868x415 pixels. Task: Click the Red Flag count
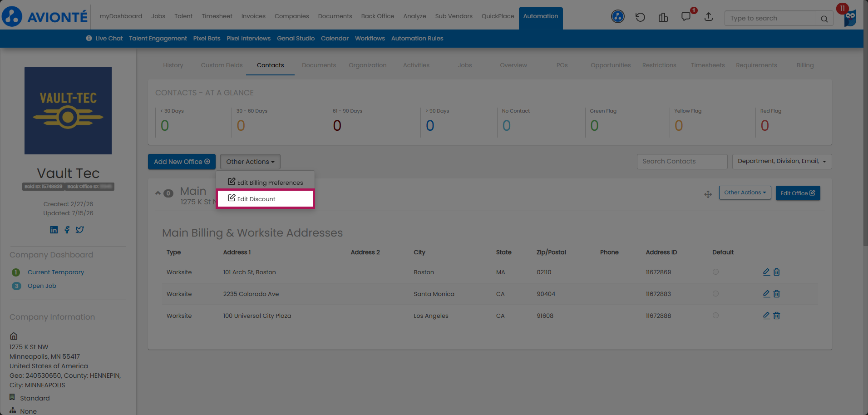pos(765,126)
